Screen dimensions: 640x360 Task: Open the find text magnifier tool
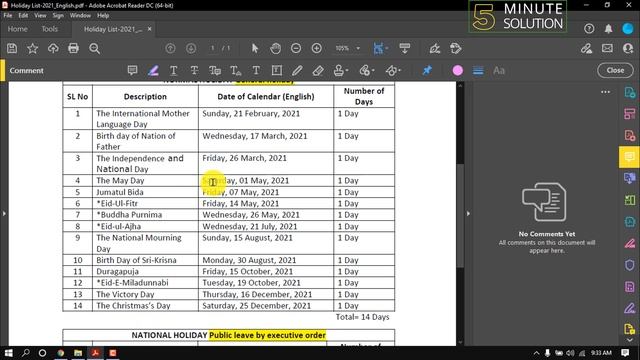tap(94, 49)
